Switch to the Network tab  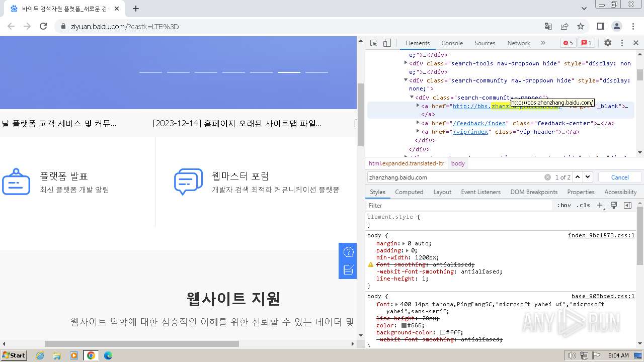coord(519,43)
